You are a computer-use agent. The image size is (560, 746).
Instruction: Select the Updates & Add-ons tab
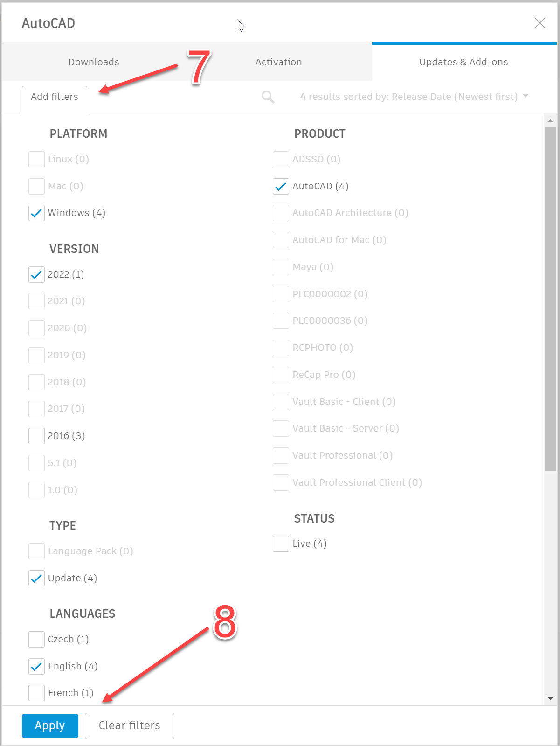point(463,62)
